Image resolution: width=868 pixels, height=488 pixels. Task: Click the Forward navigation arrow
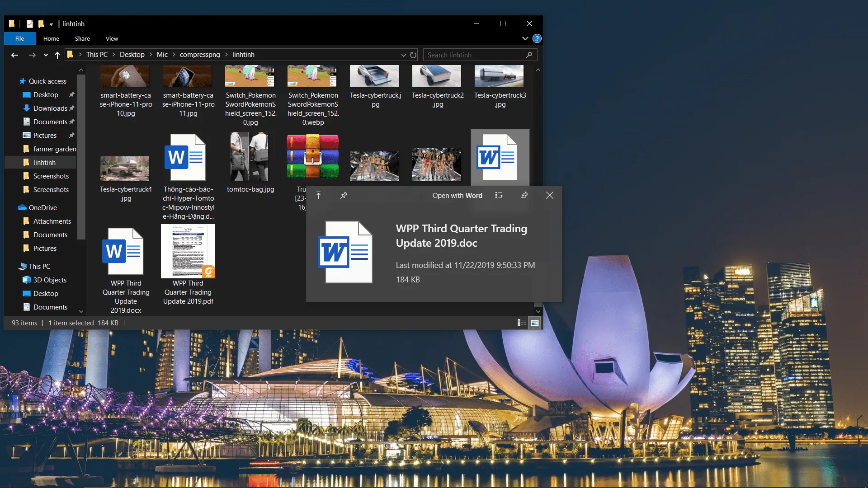click(x=32, y=55)
